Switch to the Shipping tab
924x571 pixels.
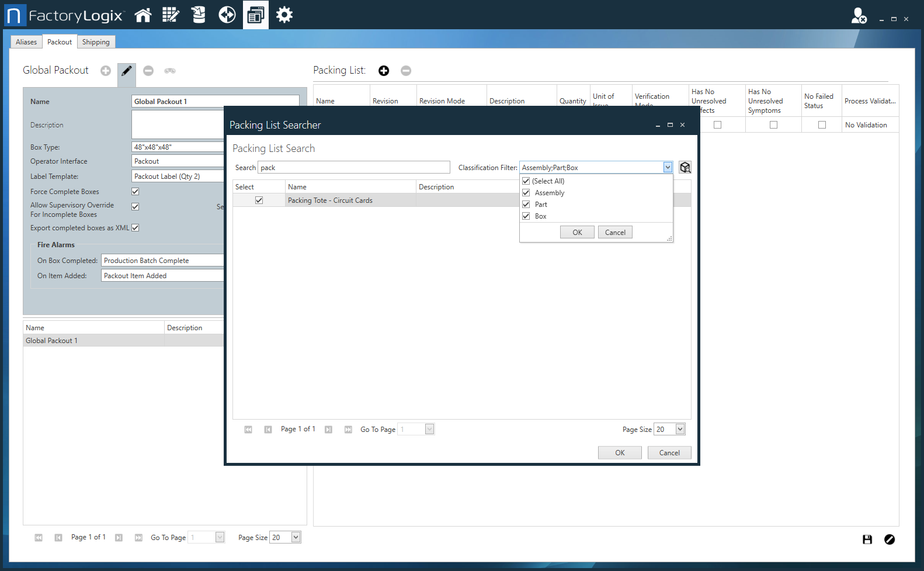point(96,42)
